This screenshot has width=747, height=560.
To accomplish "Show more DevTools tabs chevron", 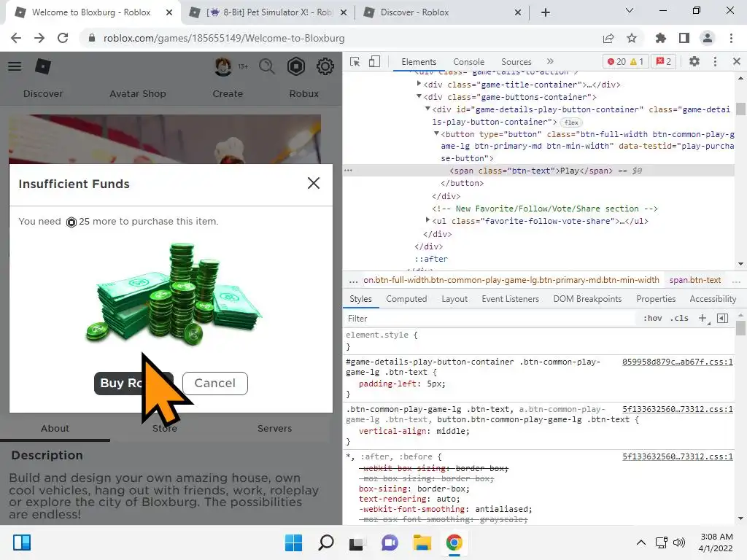I will pyautogui.click(x=550, y=61).
